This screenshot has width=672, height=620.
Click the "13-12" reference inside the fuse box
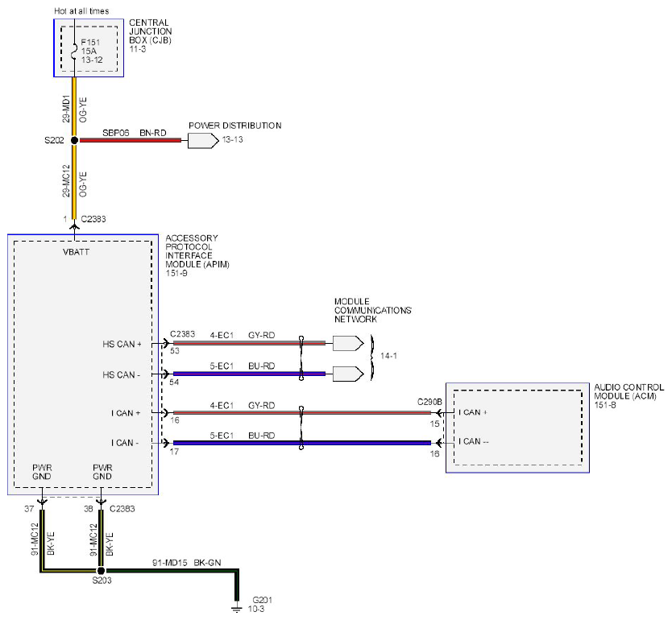[x=92, y=60]
